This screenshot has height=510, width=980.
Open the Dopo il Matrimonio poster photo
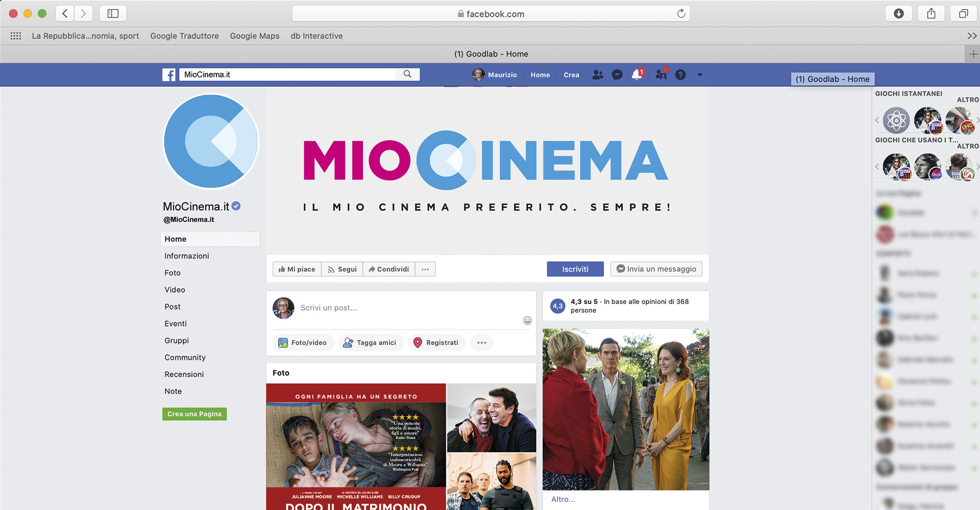[x=356, y=447]
